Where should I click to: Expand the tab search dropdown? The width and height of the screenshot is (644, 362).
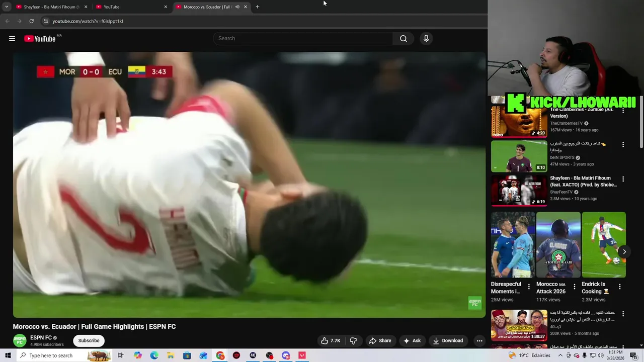click(7, 7)
